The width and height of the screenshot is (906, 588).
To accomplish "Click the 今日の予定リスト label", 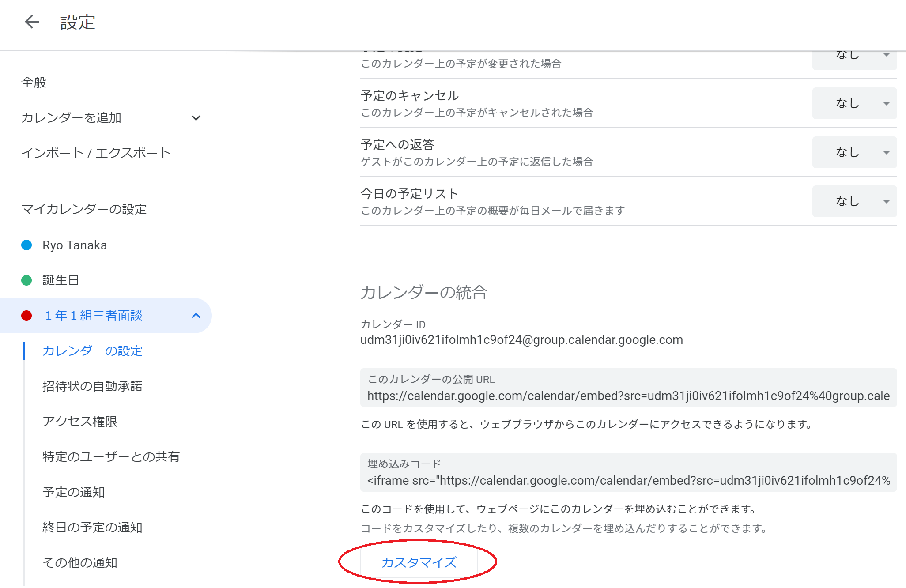I will coord(410,194).
